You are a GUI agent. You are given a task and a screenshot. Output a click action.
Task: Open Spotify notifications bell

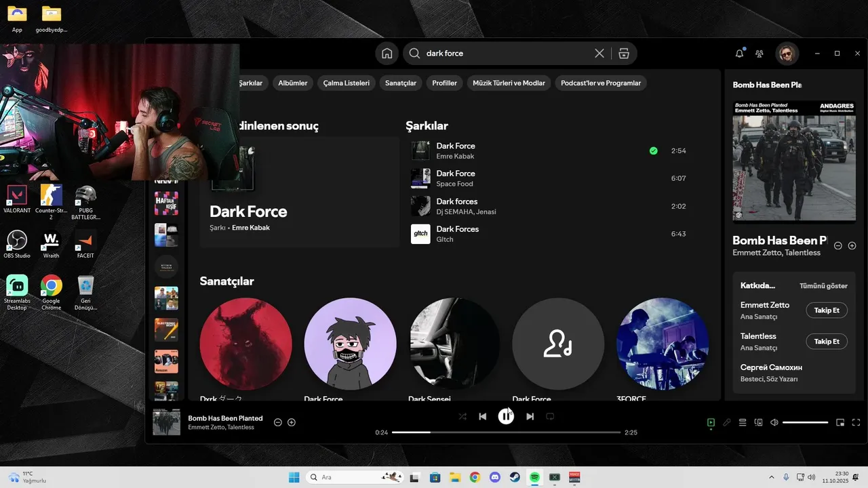point(739,54)
